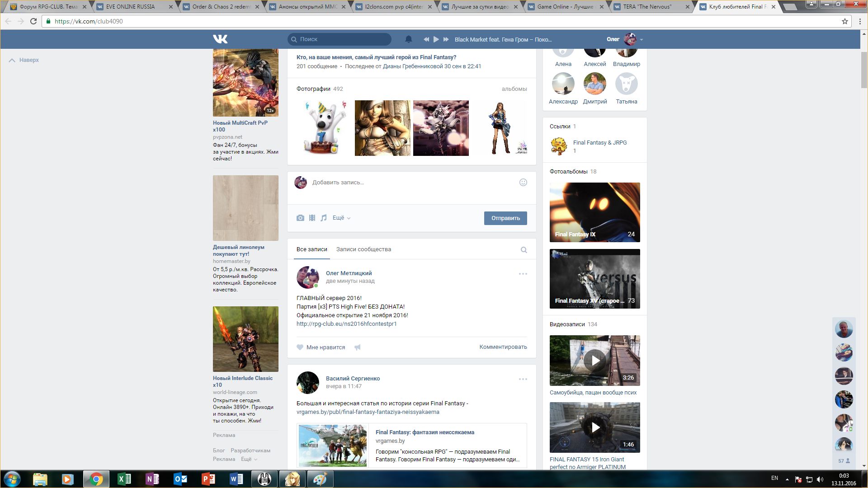Attach audio with the music note icon
This screenshot has height=488, width=868.
tap(324, 218)
